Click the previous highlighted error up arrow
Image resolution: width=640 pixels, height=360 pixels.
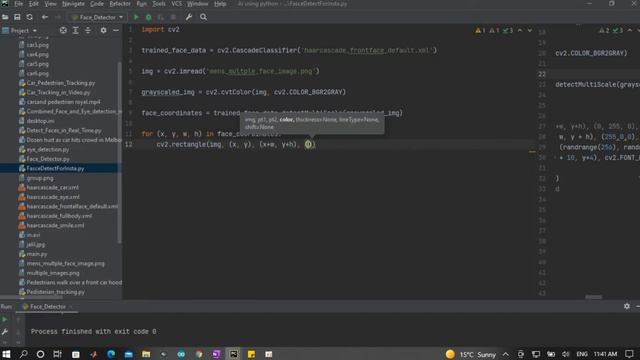point(520,31)
